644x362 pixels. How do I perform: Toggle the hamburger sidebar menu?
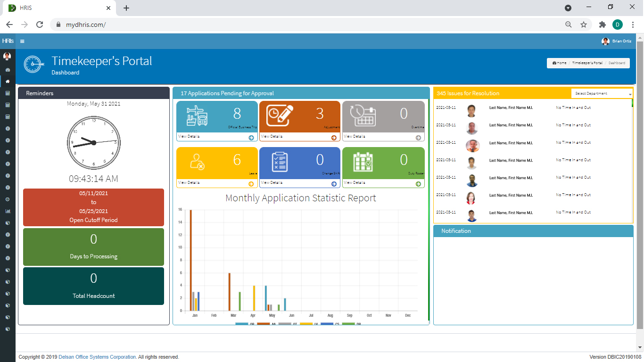pos(22,41)
